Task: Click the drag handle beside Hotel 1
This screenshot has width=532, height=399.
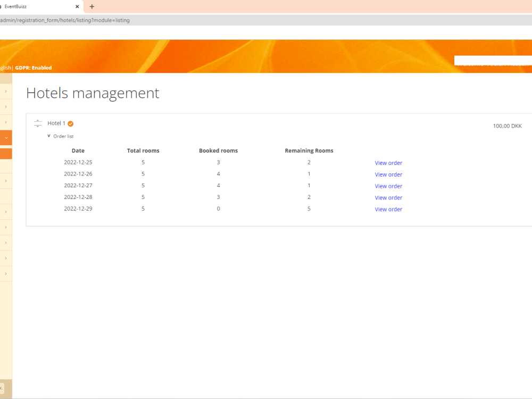Action: 38,123
